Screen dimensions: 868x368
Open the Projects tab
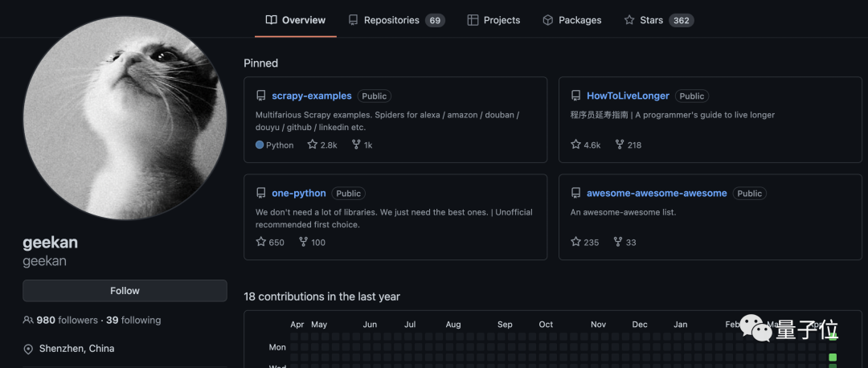tap(493, 20)
